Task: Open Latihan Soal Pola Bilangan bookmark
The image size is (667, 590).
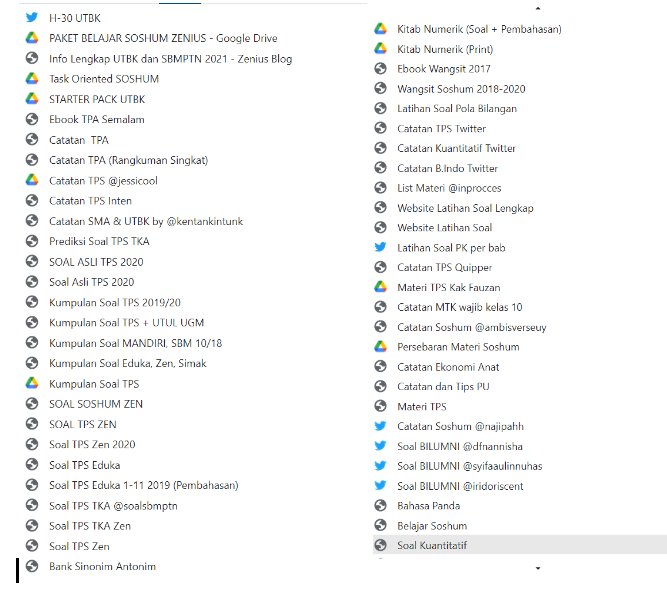Action: click(x=457, y=108)
